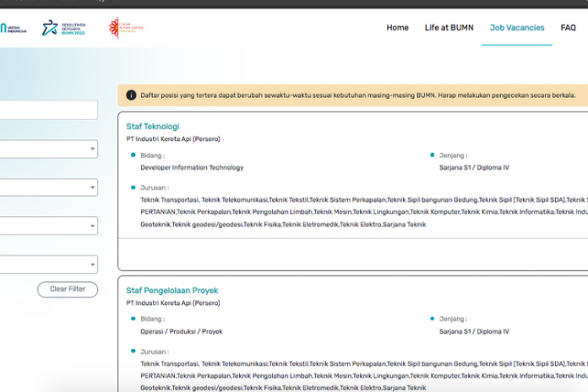
Task: Click the Bidang bullet icon in Staf Pengelolaan Proyek card
Action: tap(133, 318)
